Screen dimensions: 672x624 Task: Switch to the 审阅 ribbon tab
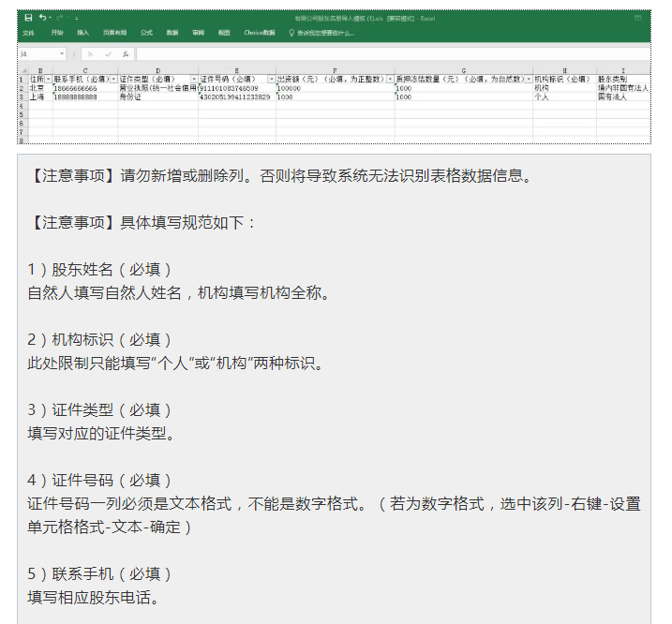[198, 33]
